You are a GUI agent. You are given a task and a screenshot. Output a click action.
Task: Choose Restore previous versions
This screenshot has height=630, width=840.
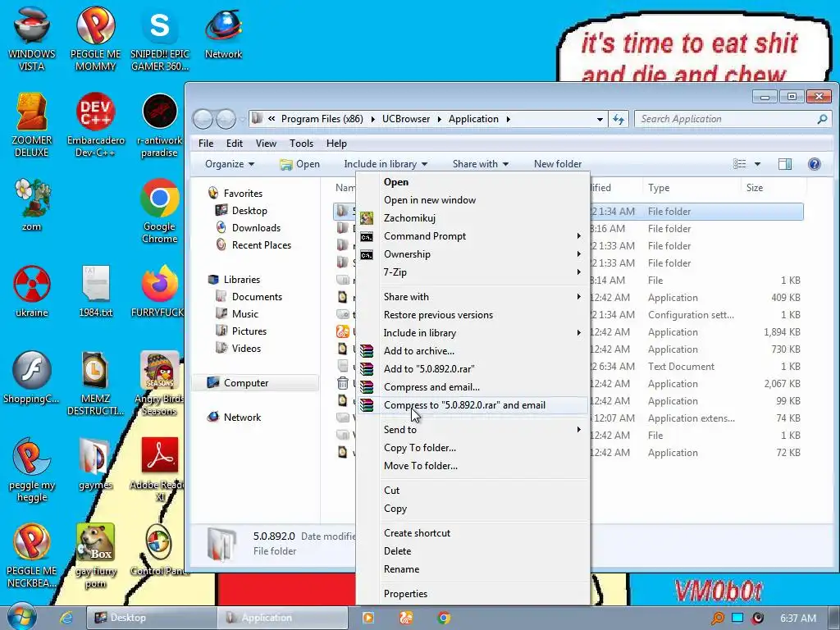[x=472, y=315]
